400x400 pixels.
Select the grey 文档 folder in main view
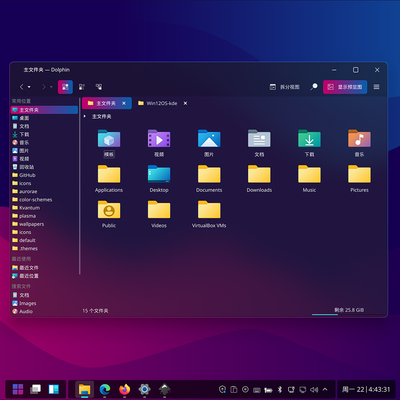click(259, 139)
